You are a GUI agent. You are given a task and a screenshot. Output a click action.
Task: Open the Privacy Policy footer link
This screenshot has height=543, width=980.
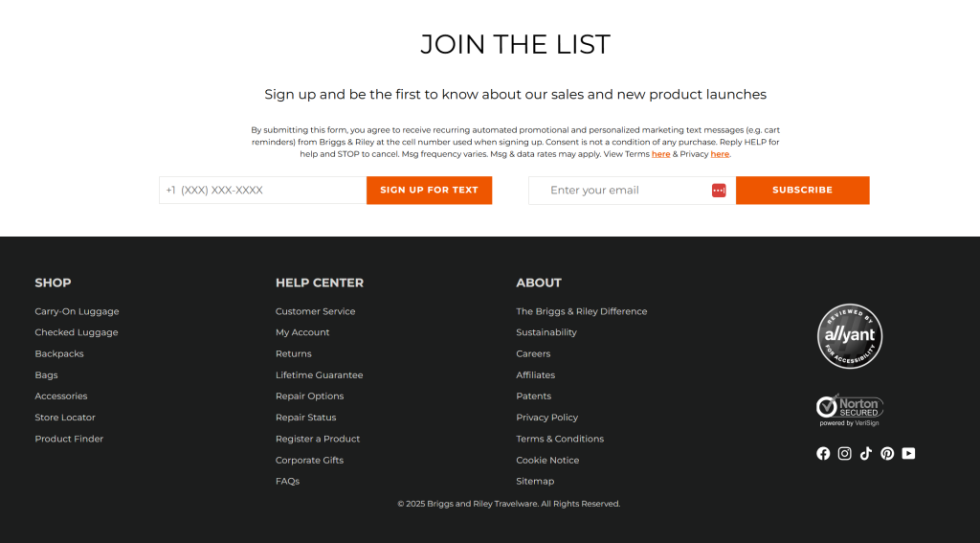[x=546, y=418]
